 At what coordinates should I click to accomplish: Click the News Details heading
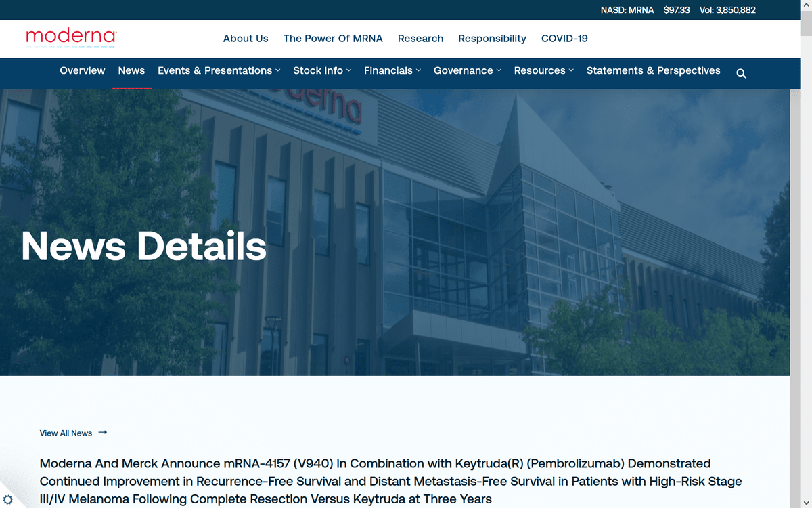144,246
